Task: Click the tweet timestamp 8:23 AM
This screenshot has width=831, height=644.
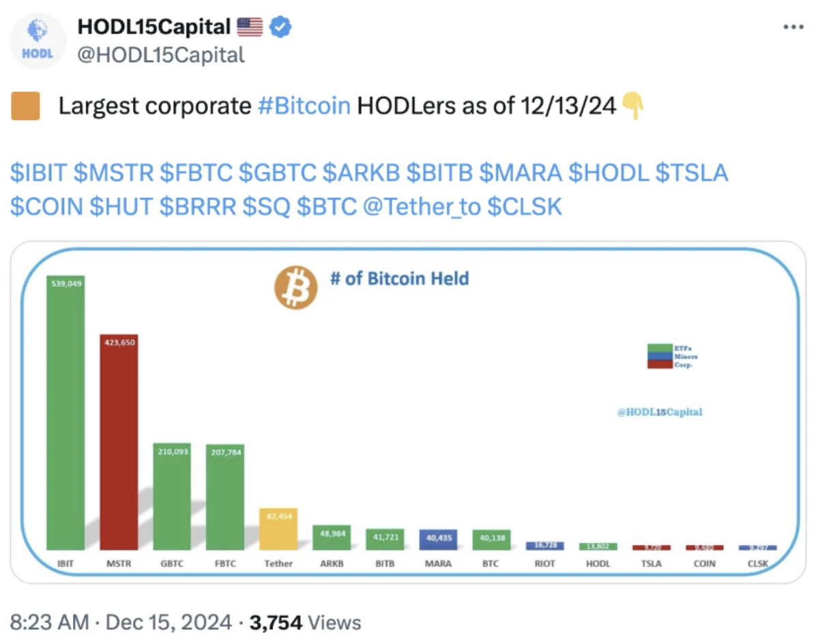Action: (x=49, y=622)
